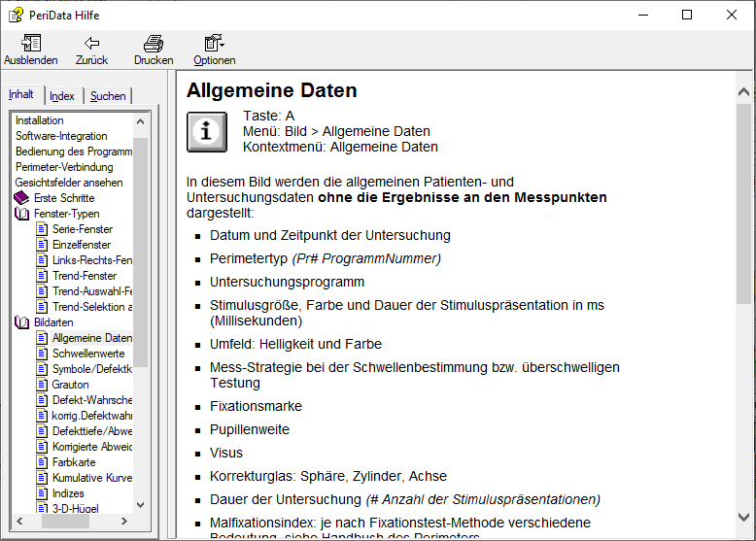Viewport: 756px width, 541px height.
Task: Click the page icon of Defekttiefe/Abweichung
Action: [x=42, y=430]
